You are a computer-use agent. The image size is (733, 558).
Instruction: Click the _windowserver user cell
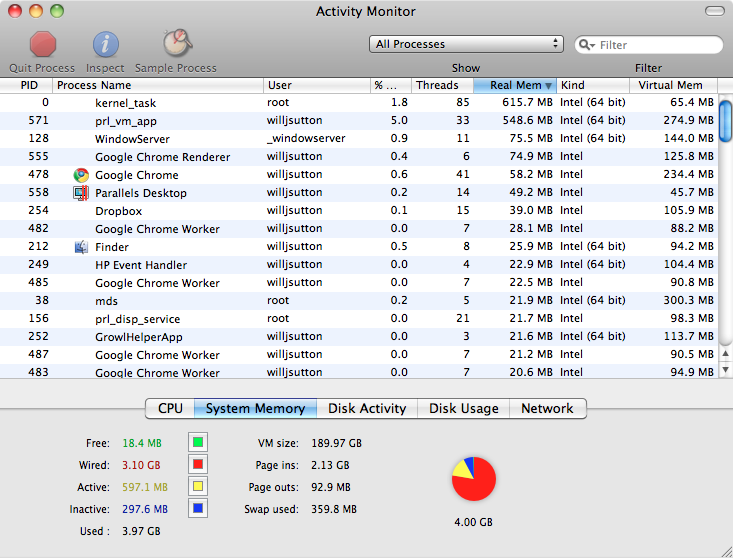click(306, 138)
